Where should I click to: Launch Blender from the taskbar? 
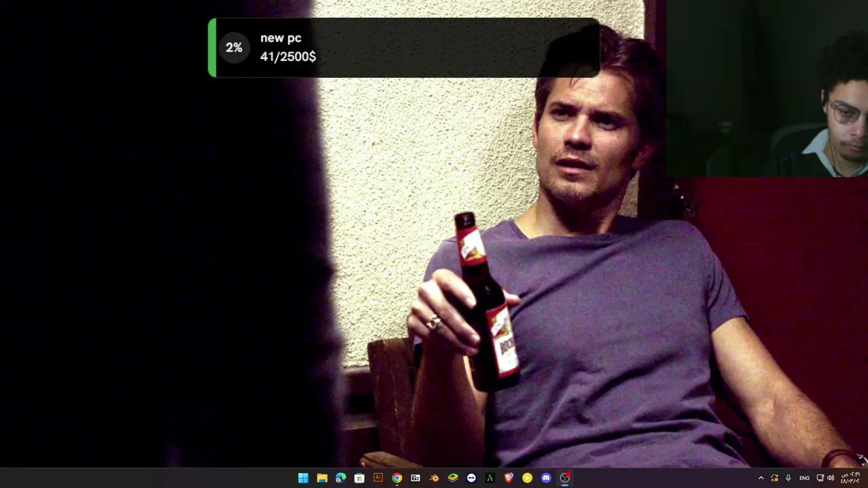pyautogui.click(x=434, y=478)
